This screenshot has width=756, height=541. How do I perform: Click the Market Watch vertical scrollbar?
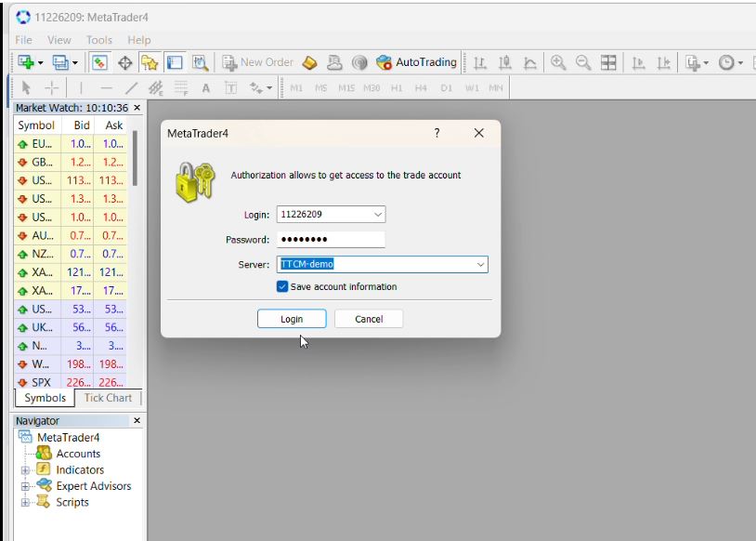(x=136, y=158)
